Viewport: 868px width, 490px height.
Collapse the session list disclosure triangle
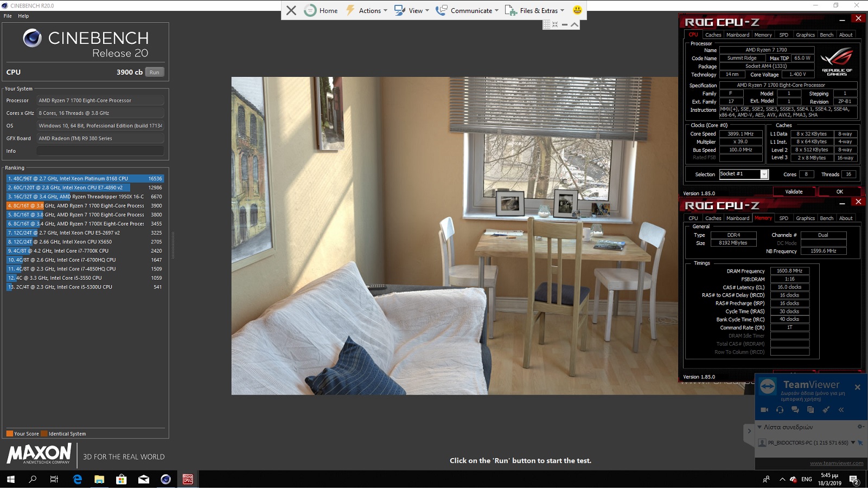759,427
